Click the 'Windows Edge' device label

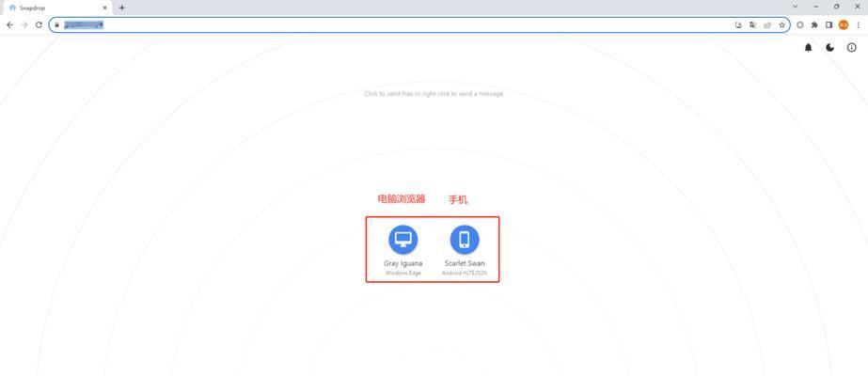pyautogui.click(x=403, y=274)
